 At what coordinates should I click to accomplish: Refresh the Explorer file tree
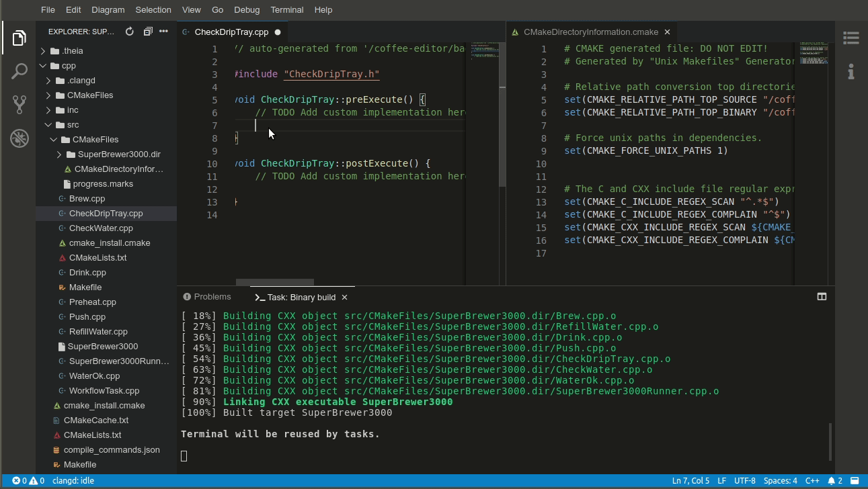point(130,32)
